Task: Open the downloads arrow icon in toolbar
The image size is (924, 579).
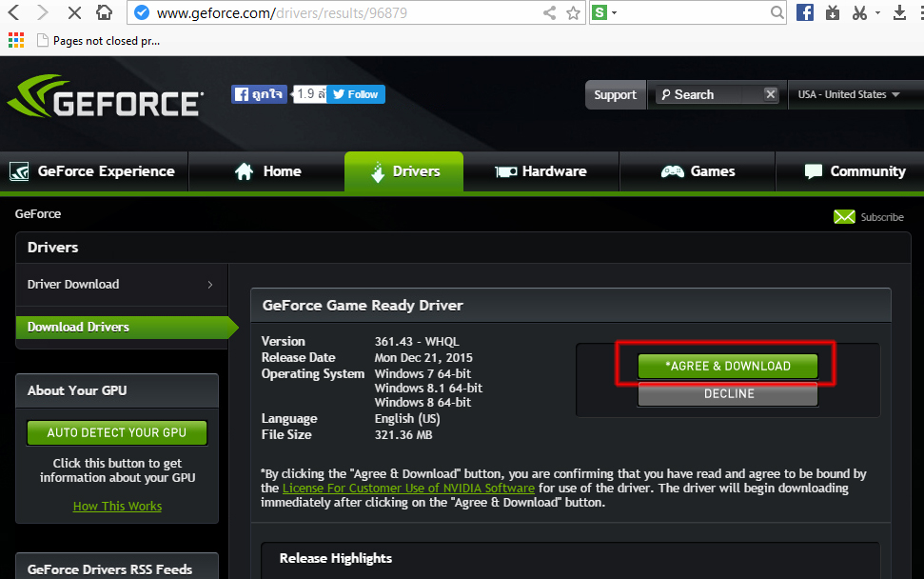Action: click(899, 12)
